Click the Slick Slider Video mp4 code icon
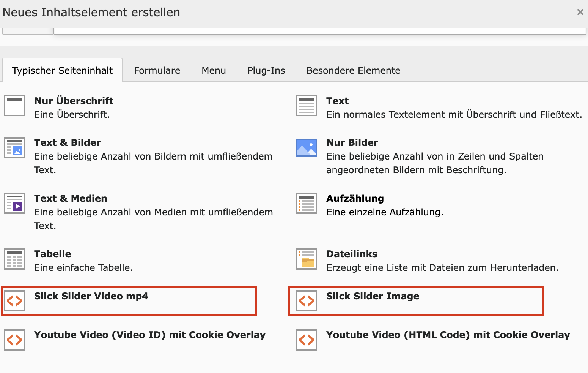Image resolution: width=588 pixels, height=373 pixels. [x=14, y=301]
